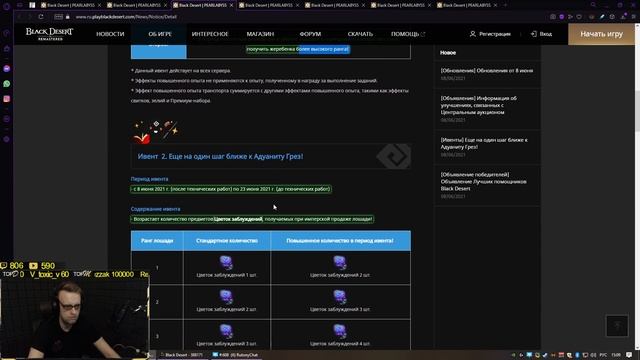The height and width of the screenshot is (360, 640).
Task: Click the Регистрация link
Action: point(490,34)
